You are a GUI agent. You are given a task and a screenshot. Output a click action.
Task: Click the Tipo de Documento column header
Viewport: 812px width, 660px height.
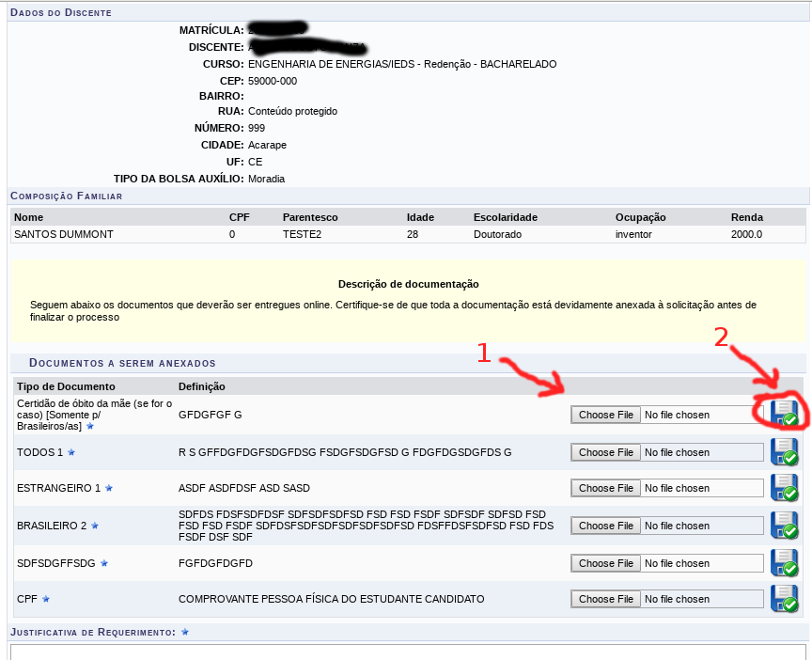[x=66, y=386]
